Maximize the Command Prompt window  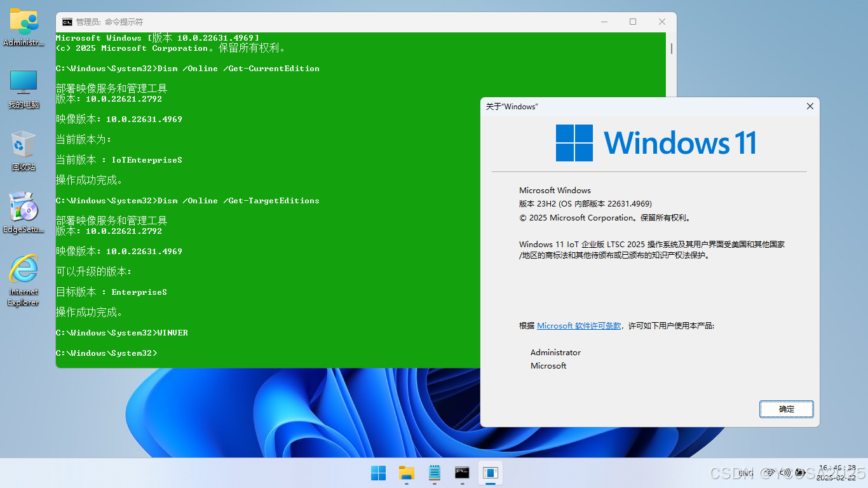[633, 22]
